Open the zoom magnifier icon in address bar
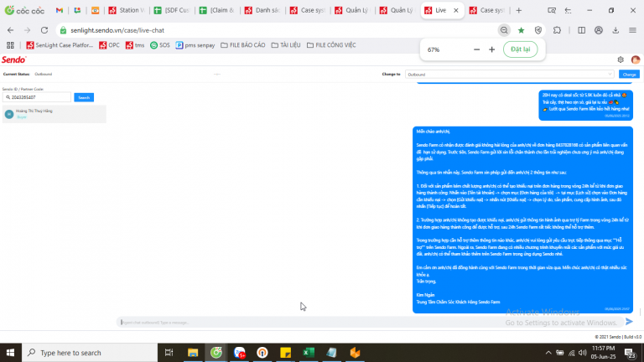The width and height of the screenshot is (644, 362). tap(504, 30)
